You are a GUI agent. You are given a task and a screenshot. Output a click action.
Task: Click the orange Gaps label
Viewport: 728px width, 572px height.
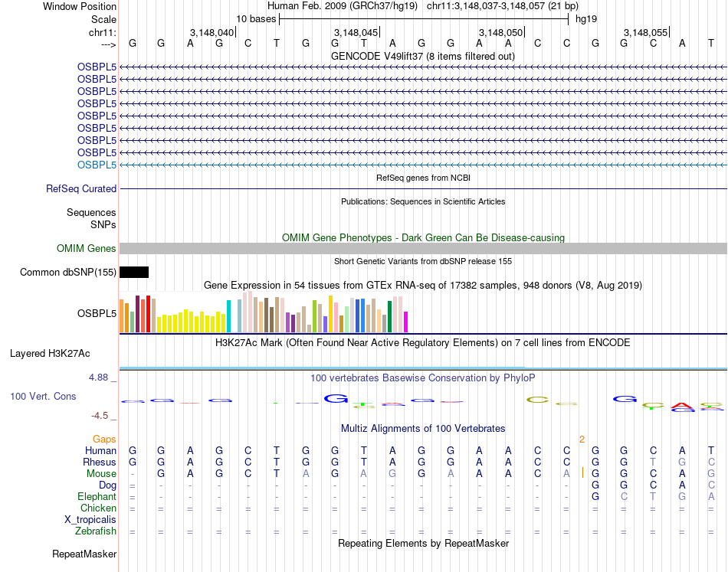point(104,439)
